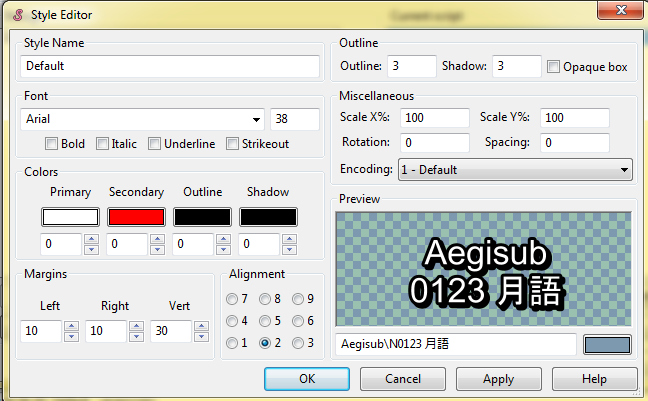Increase the Right margin with up arrow

[136, 326]
